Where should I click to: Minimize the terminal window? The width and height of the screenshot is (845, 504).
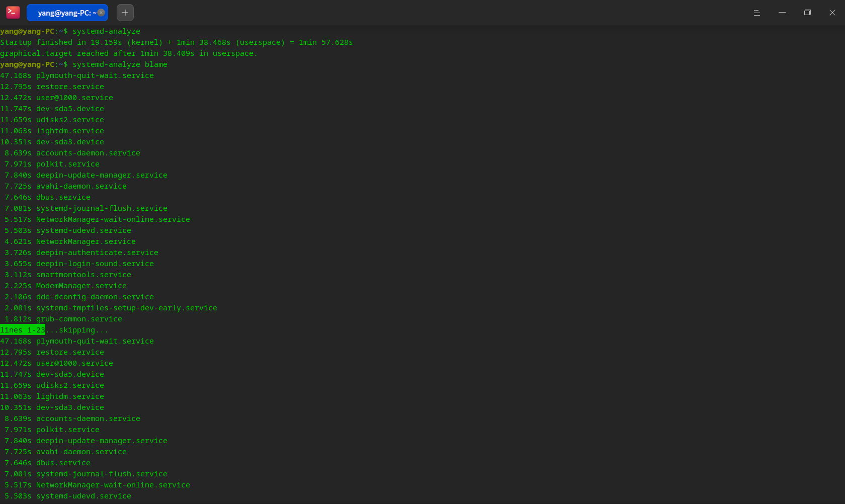782,13
